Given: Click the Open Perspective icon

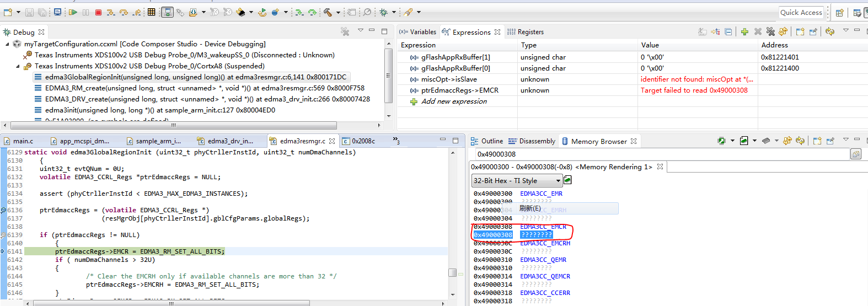Looking at the screenshot, I should pos(839,13).
